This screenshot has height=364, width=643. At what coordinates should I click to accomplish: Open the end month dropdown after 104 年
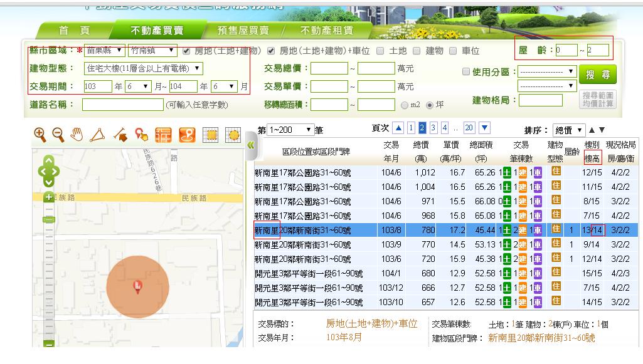225,86
